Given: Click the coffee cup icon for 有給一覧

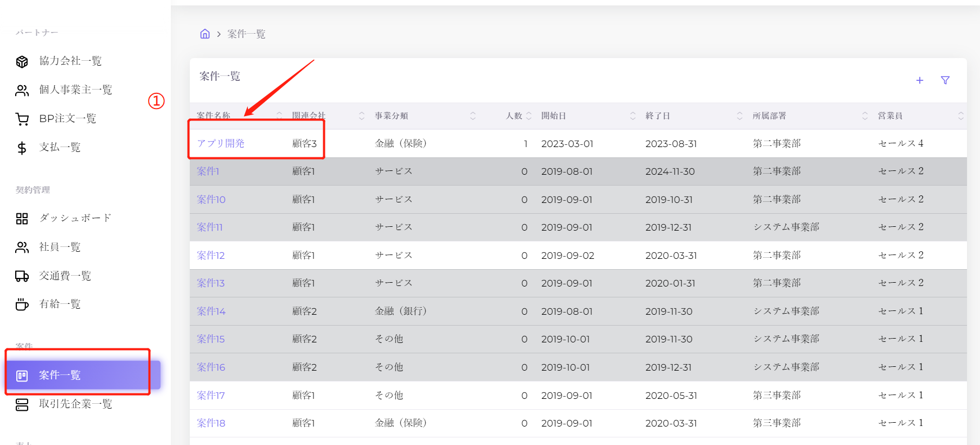Looking at the screenshot, I should click(22, 304).
